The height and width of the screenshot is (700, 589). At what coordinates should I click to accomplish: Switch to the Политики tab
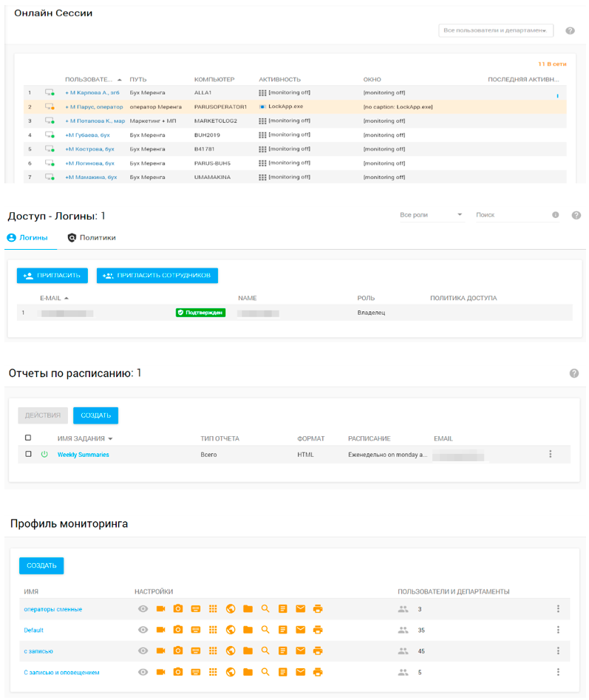pyautogui.click(x=92, y=237)
